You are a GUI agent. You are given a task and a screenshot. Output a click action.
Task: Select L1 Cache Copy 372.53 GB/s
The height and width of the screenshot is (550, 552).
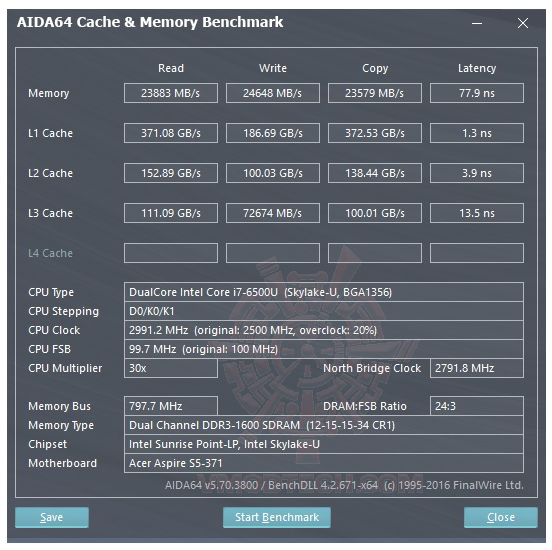(375, 133)
